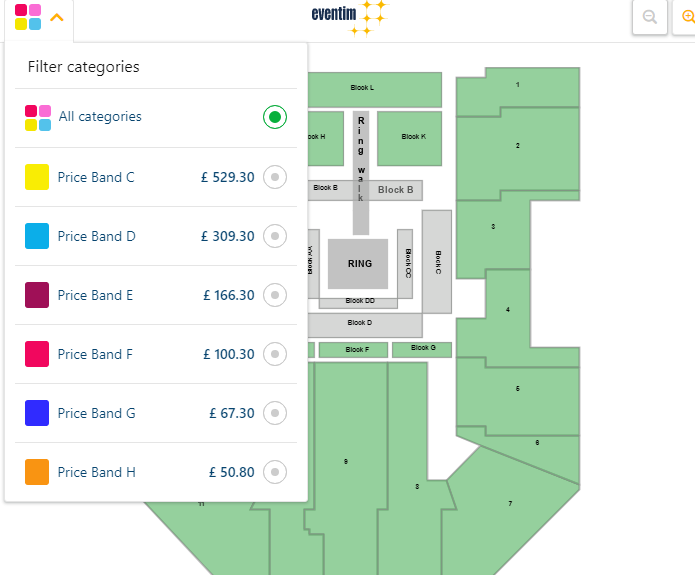This screenshot has height=575, width=695.
Task: Click the All categories multicolor icon
Action: coord(38,118)
